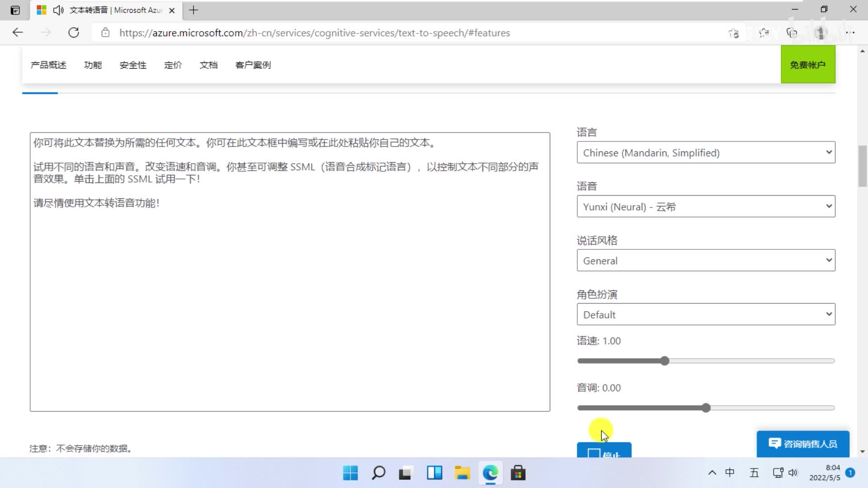Click the 咨询销售人员 chat button
Image resolution: width=868 pixels, height=488 pixels.
pyautogui.click(x=803, y=444)
